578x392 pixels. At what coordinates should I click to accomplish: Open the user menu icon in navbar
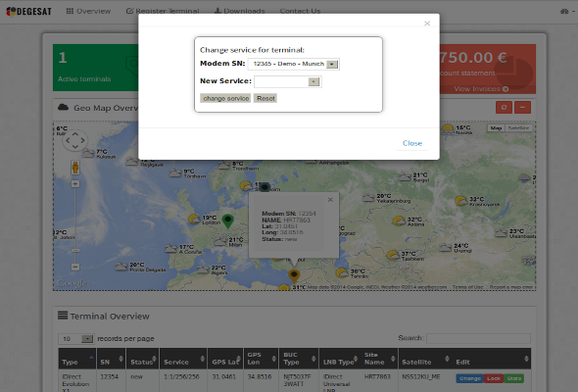coord(567,12)
